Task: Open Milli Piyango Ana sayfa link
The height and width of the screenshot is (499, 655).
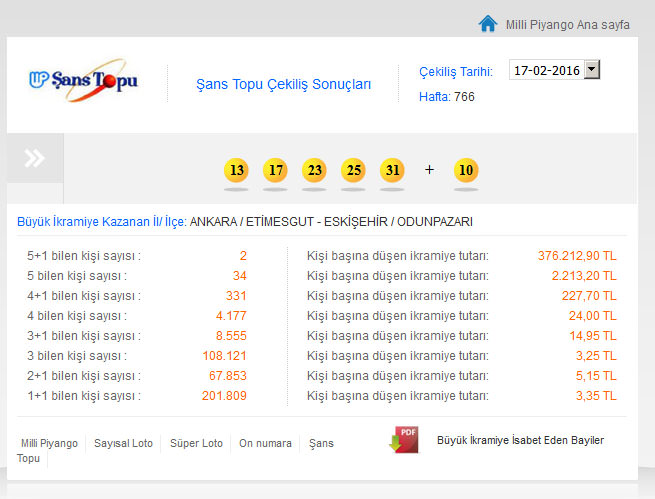Action: [567, 25]
